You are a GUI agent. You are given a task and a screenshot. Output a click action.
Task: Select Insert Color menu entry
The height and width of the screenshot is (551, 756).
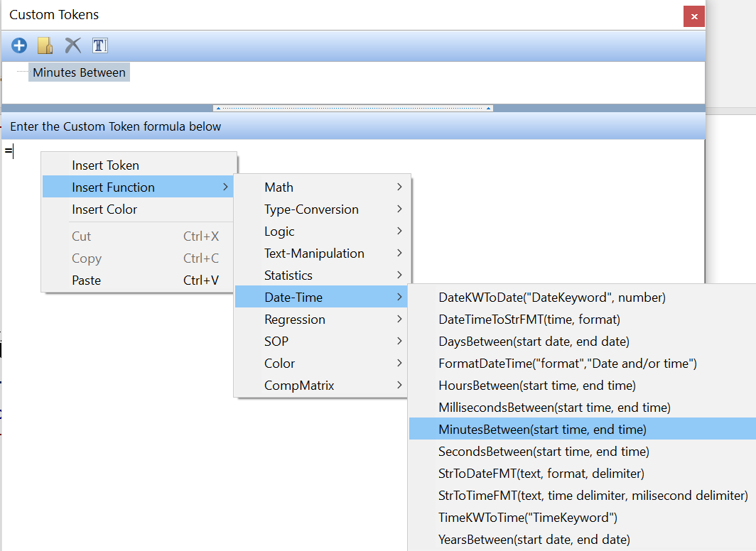coord(104,209)
